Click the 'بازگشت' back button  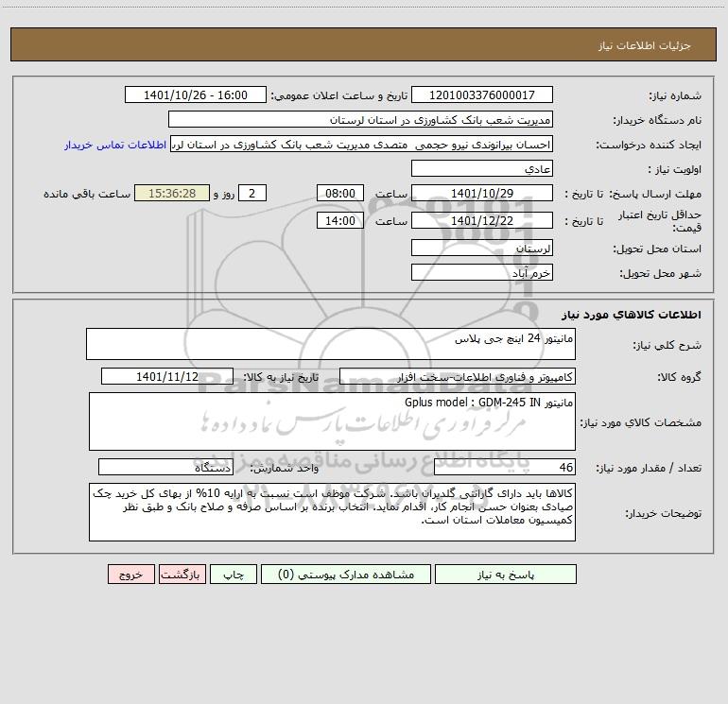tap(182, 575)
